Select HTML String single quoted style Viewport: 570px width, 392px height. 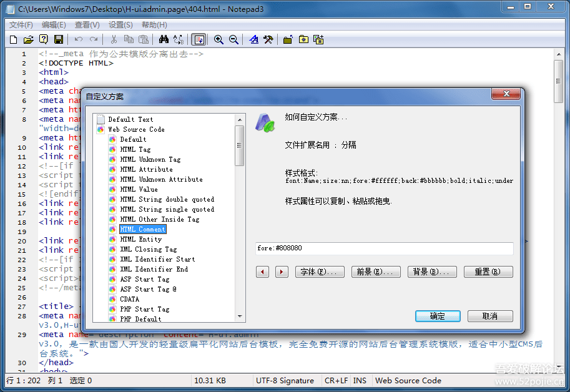[167, 209]
